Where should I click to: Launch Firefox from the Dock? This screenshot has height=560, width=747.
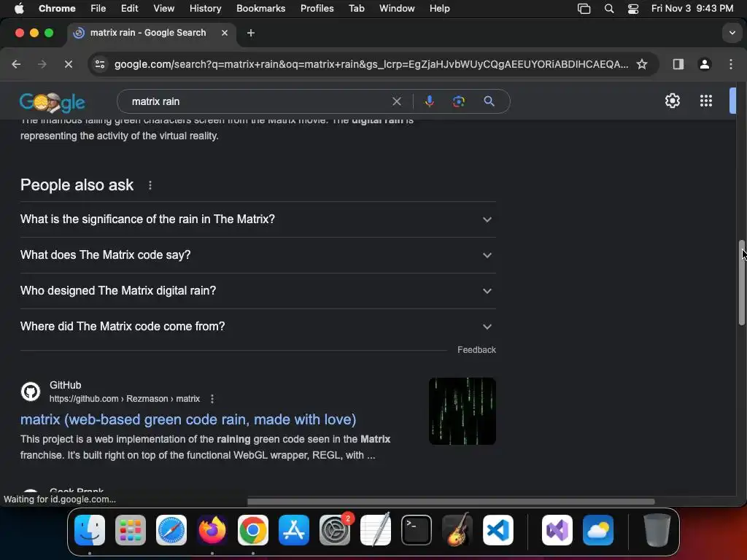click(212, 530)
